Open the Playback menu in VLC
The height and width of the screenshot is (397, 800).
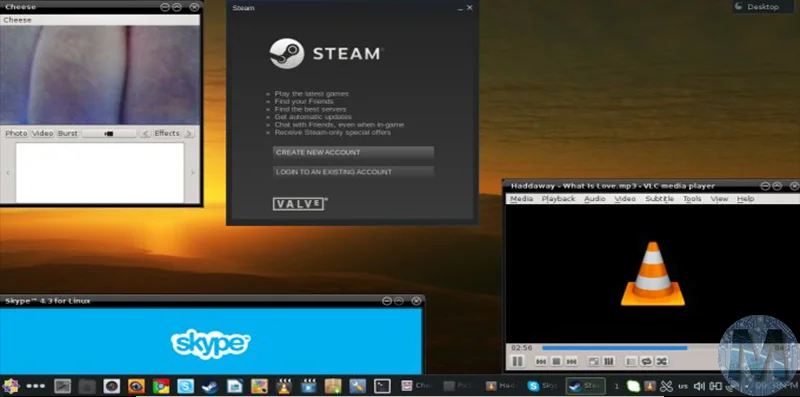coord(558,198)
